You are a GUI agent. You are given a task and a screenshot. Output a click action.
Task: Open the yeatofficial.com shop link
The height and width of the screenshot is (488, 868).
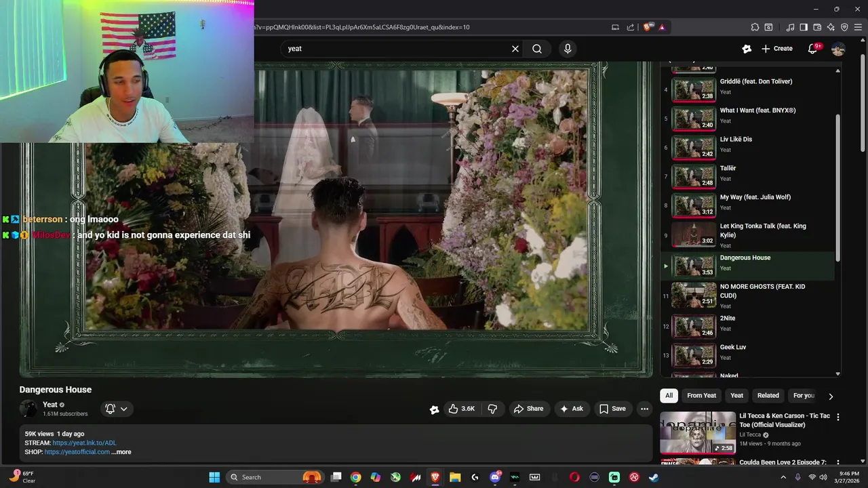77,452
